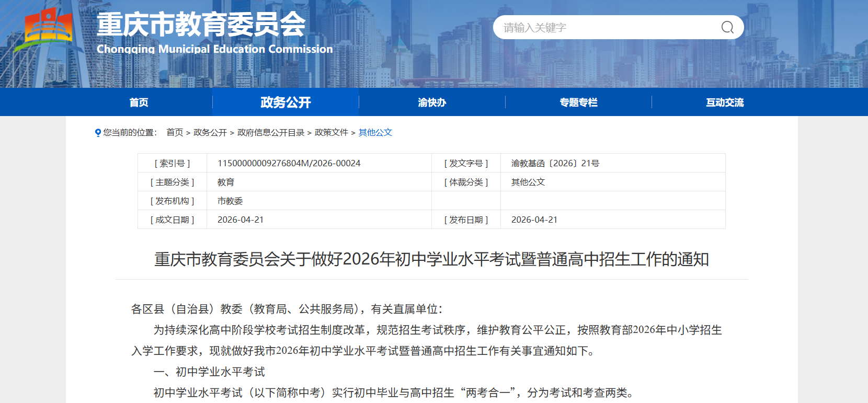The width and height of the screenshot is (868, 403).
Task: Click the 首页 breadcrumb link
Action: click(x=175, y=133)
